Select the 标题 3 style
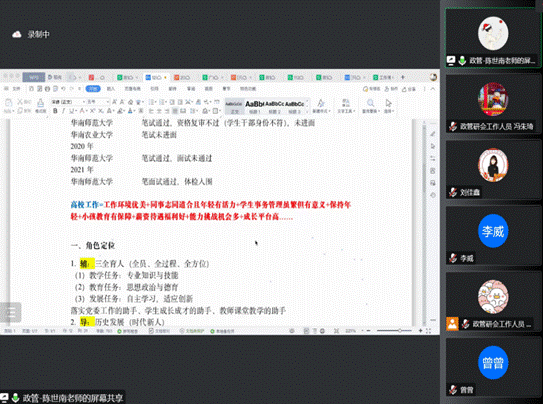 (x=294, y=107)
